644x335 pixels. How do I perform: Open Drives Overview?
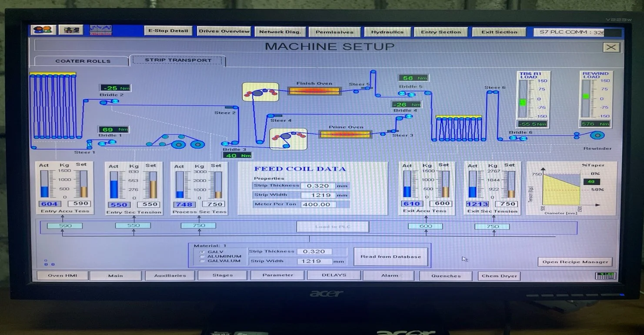coord(224,31)
